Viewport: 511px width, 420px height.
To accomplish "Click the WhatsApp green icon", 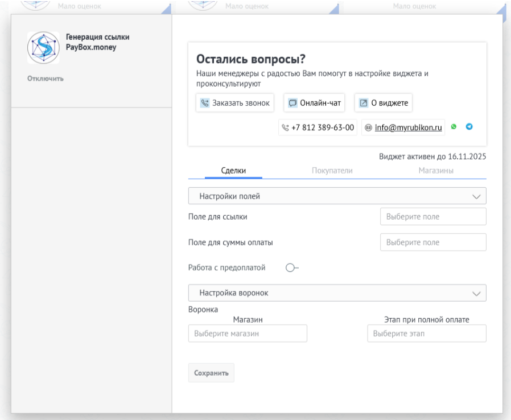I will coord(454,127).
